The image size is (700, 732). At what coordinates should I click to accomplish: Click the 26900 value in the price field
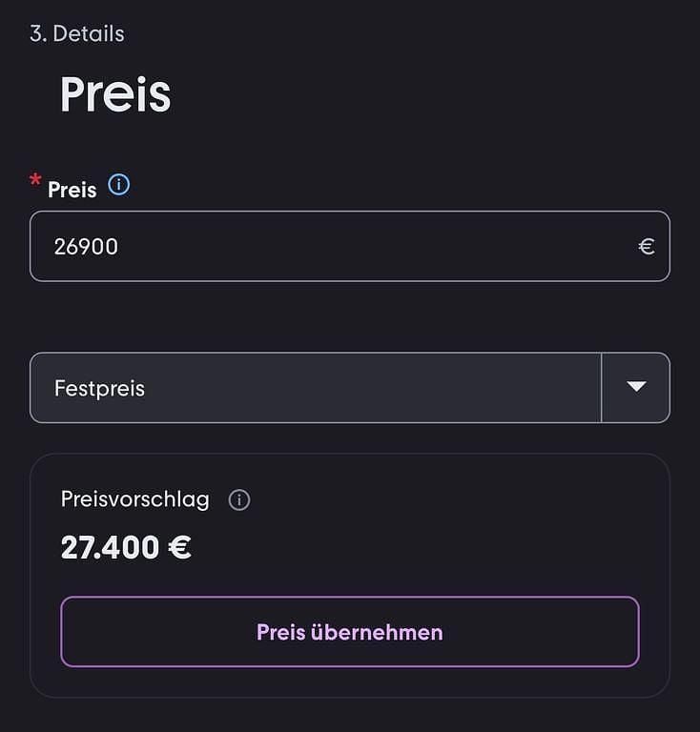click(86, 247)
